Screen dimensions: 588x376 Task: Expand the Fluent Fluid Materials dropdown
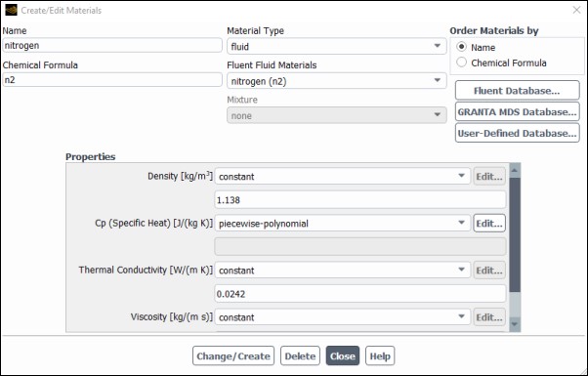pyautogui.click(x=336, y=81)
